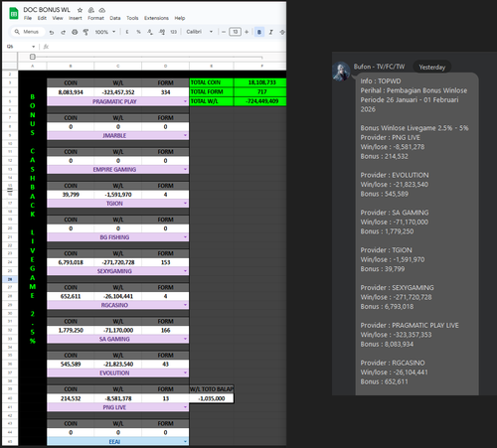Click the Yesterday date label in chat
This screenshot has width=497, height=448.
pyautogui.click(x=432, y=67)
